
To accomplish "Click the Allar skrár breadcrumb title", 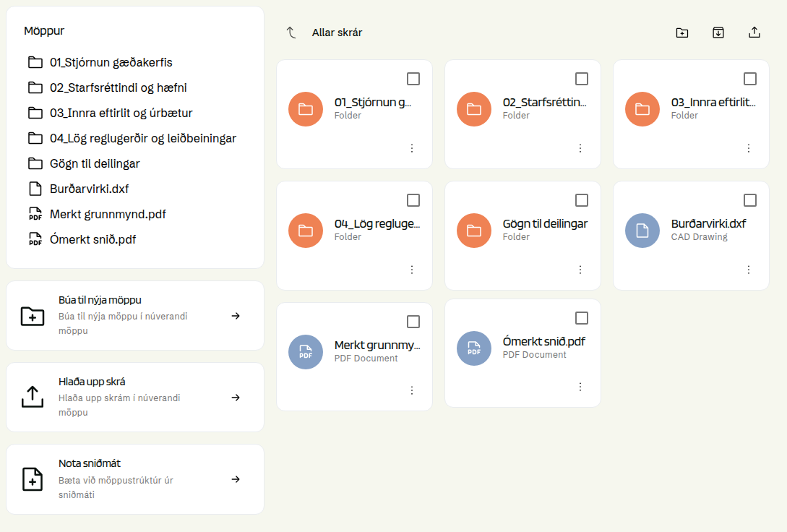I will [x=337, y=33].
